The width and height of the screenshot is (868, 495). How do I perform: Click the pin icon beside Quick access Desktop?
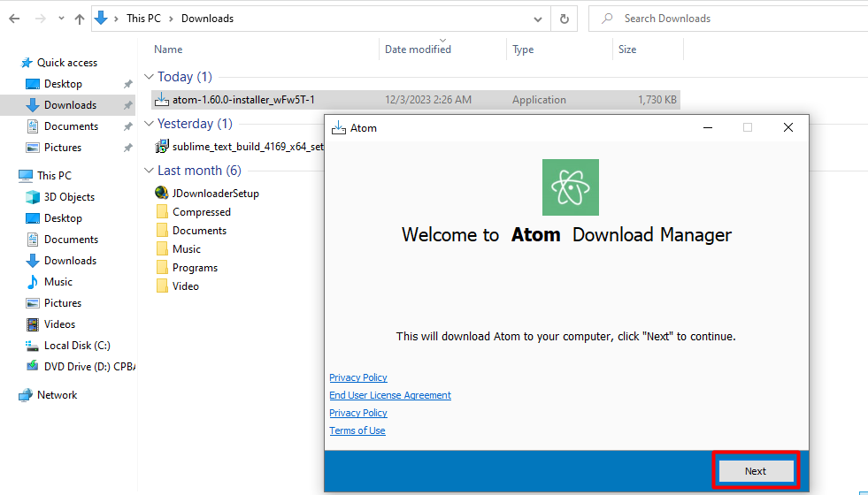pos(128,84)
